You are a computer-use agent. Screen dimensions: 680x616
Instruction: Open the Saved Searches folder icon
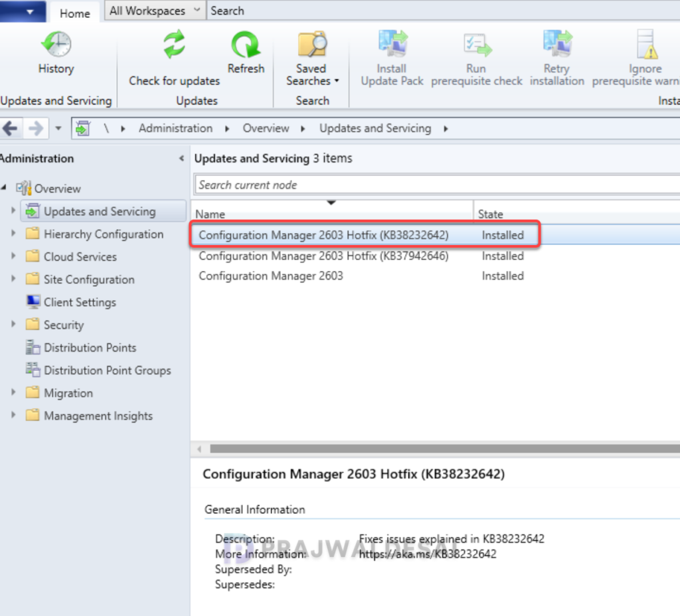coord(312,44)
